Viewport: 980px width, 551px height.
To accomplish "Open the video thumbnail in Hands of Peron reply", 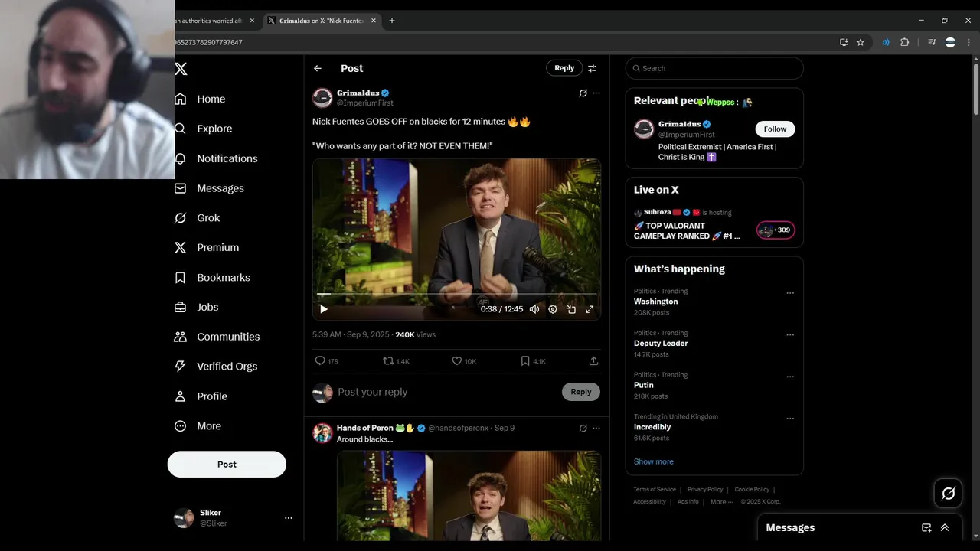I will pos(469,496).
